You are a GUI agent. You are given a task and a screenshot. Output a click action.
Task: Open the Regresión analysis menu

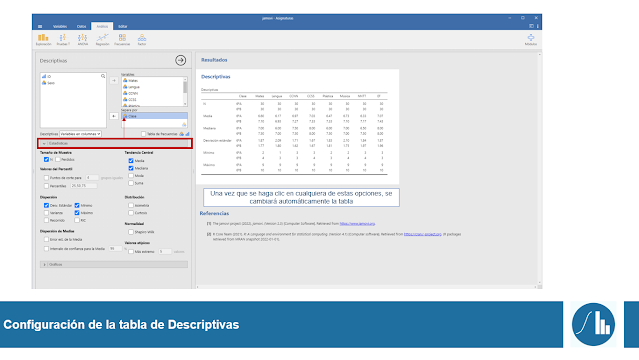pyautogui.click(x=102, y=40)
